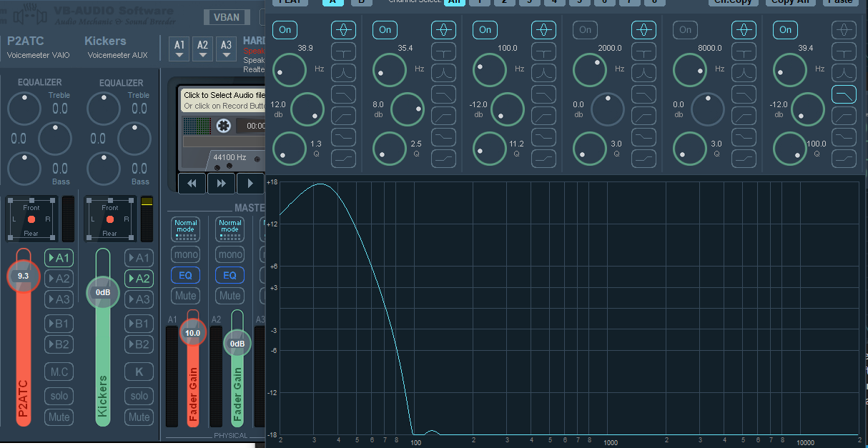Click A1 Fader Gain knob at 10.0
This screenshot has width=868, height=448.
click(x=193, y=333)
